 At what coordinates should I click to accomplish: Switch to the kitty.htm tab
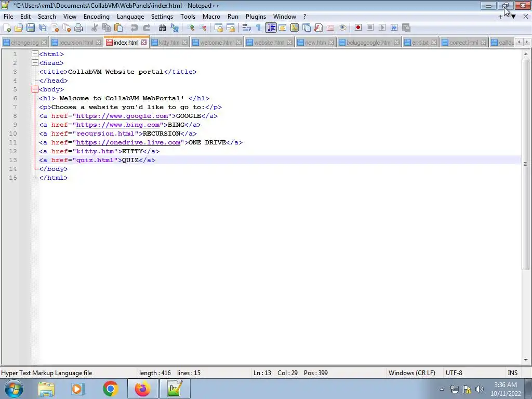(169, 43)
